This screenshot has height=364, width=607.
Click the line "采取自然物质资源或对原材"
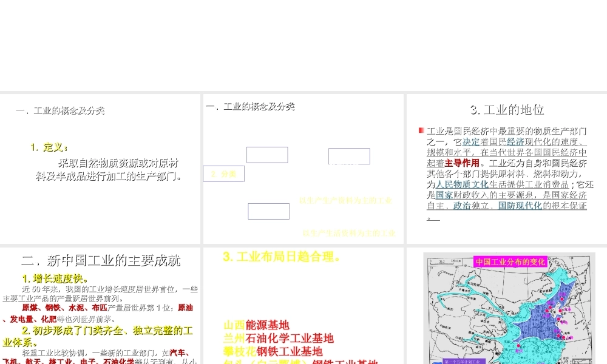118,163
